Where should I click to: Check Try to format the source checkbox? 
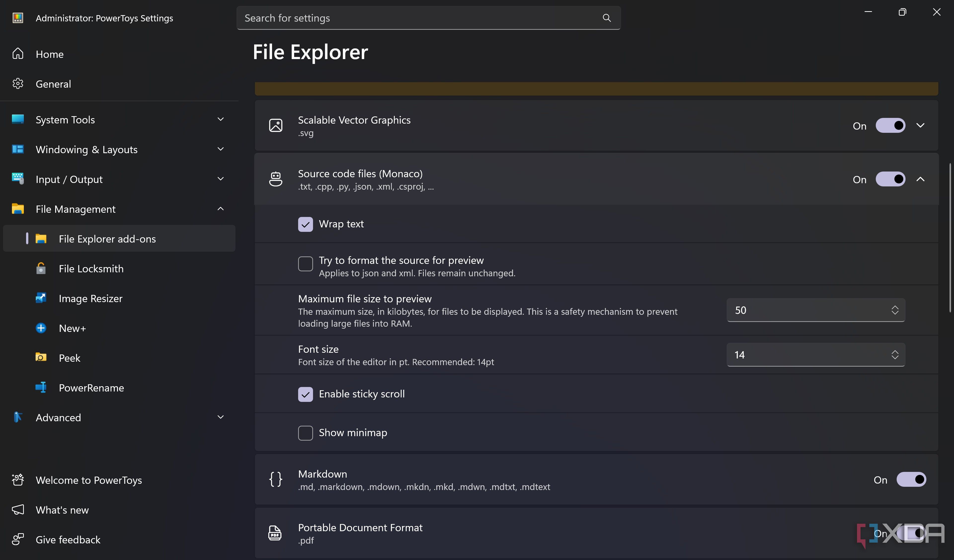[305, 264]
